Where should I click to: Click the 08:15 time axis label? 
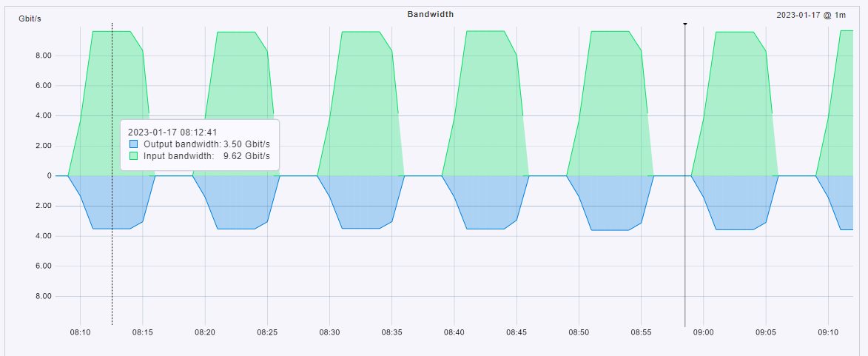click(x=143, y=332)
